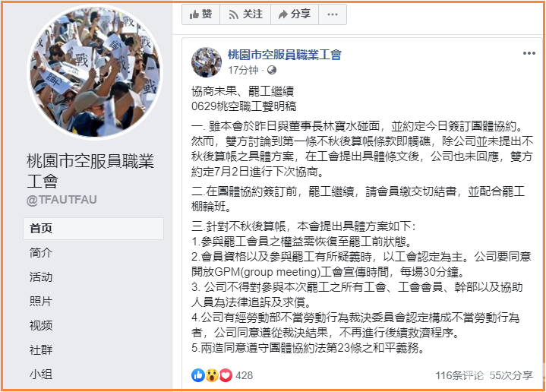Viewport: 546px width, 392px height.
Task: View the 428 reactions count
Action: point(244,375)
